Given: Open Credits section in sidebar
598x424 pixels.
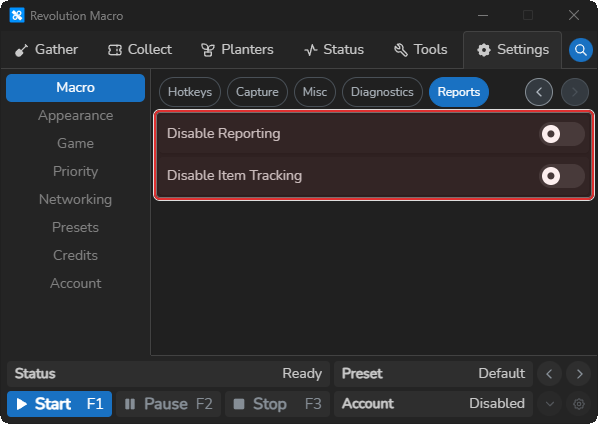Looking at the screenshot, I should coord(76,255).
